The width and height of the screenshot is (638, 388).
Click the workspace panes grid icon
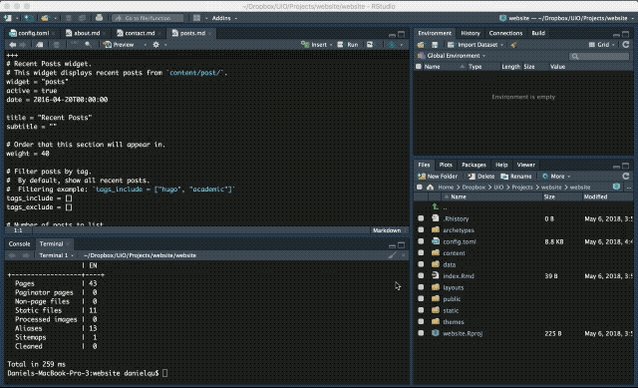pos(197,18)
